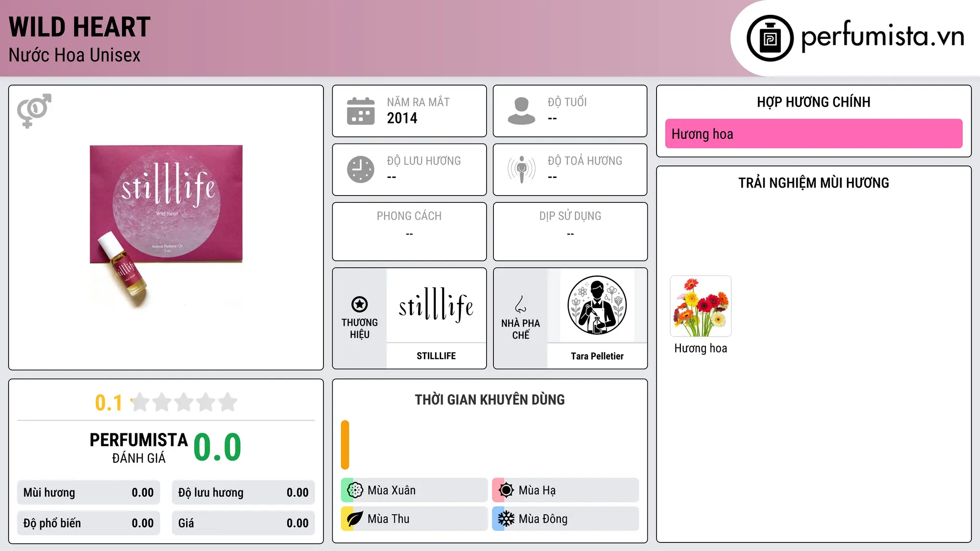Click the sun icon for Mùa Hạ
Image resolution: width=980 pixels, height=551 pixels.
(506, 490)
